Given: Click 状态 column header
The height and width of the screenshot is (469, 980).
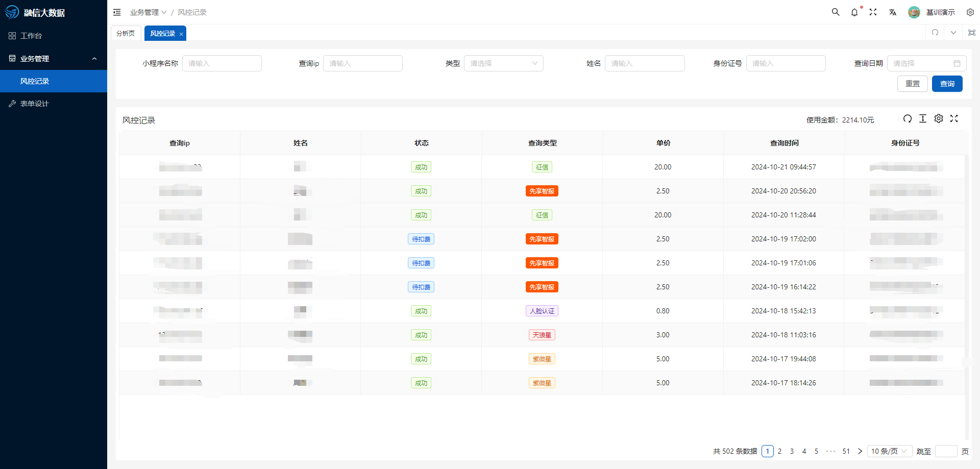Looking at the screenshot, I should tap(422, 143).
